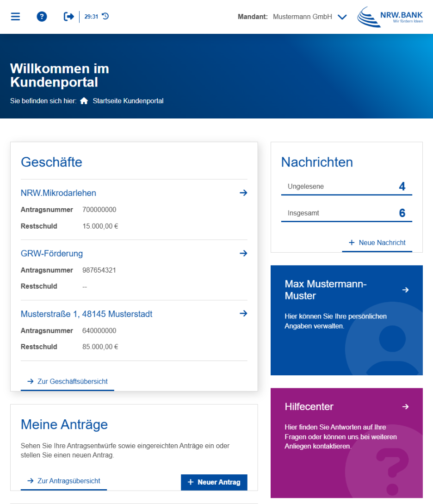Click arrow on Hilfecenter tile
Viewport: 433px width, 504px height.
pyautogui.click(x=405, y=407)
